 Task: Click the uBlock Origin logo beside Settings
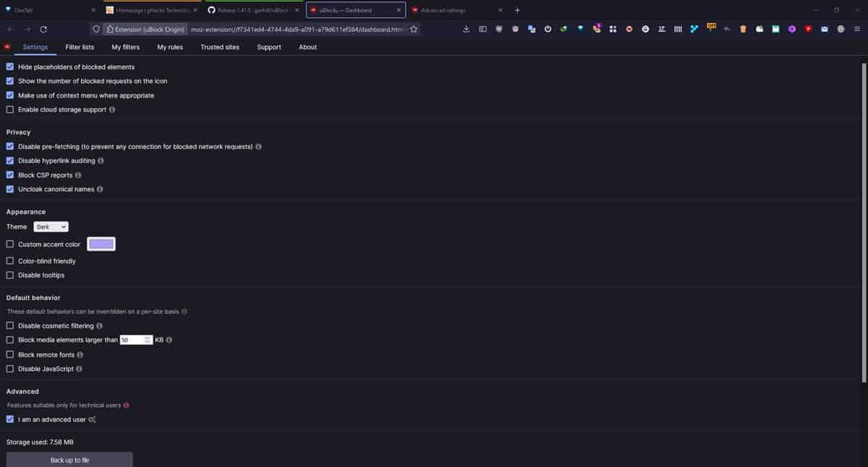tap(7, 46)
